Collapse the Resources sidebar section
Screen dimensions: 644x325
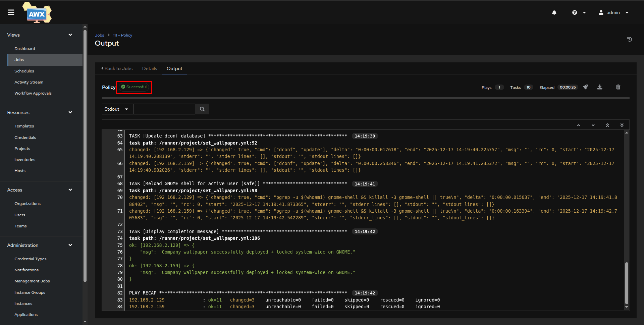[70, 112]
